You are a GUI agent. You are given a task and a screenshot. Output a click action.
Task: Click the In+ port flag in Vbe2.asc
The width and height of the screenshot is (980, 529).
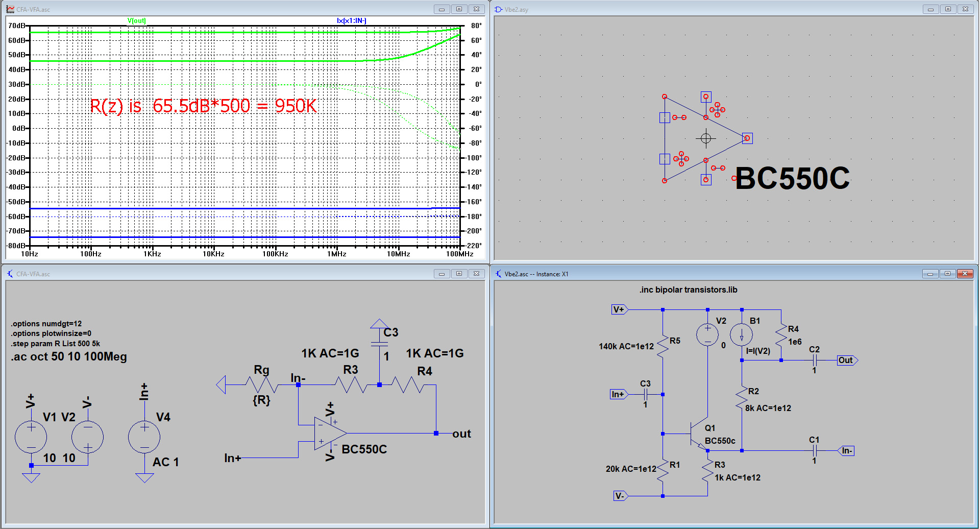coord(620,394)
